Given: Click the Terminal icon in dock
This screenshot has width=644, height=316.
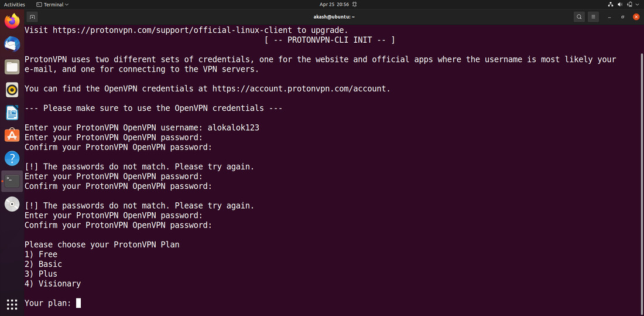Looking at the screenshot, I should click(x=12, y=181).
